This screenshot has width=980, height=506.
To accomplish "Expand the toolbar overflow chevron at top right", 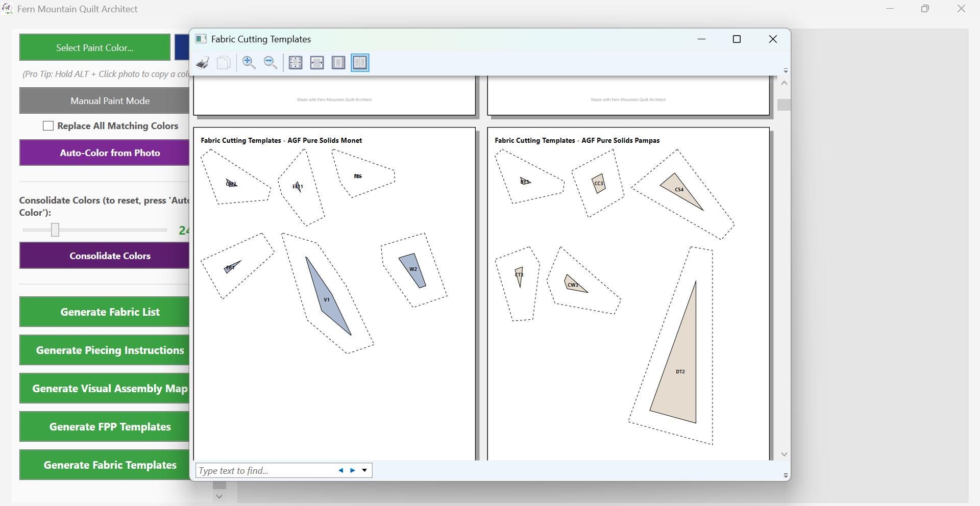I will coord(786,70).
